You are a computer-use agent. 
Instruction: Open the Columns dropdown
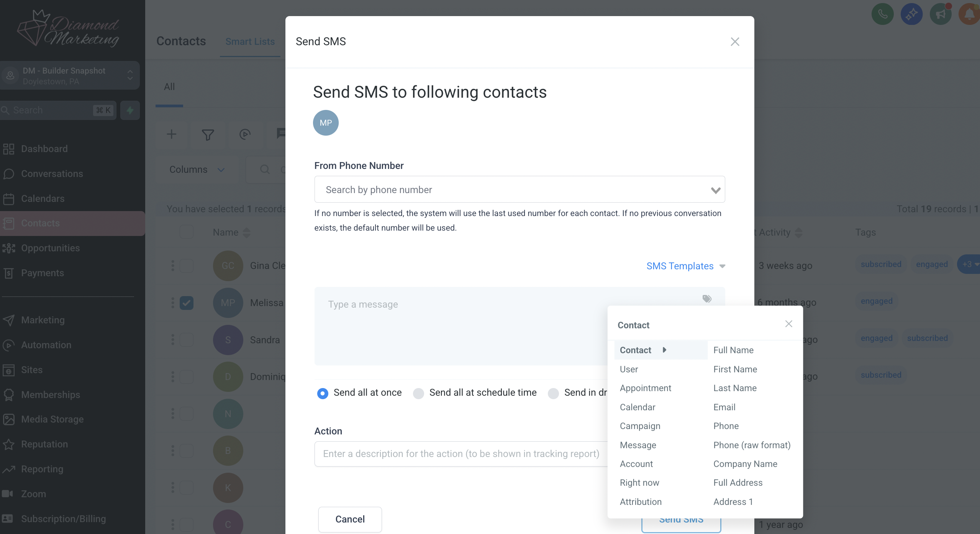coord(197,169)
